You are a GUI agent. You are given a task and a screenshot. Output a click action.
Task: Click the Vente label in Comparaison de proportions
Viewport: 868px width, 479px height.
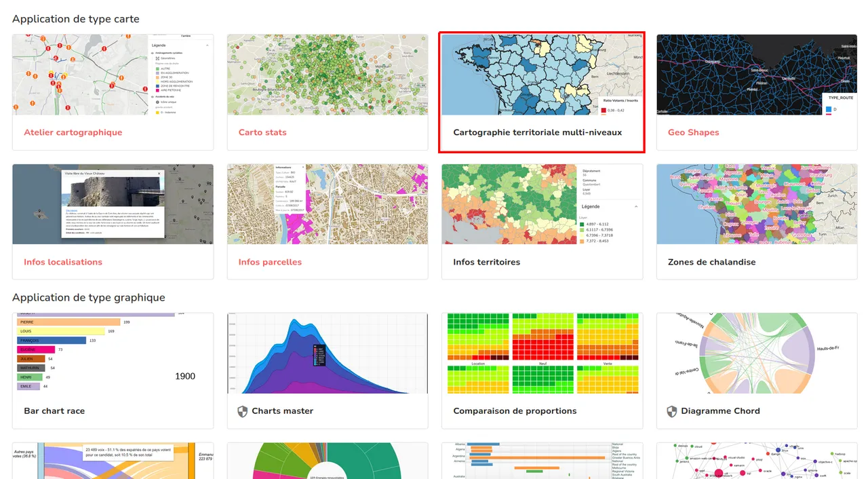click(608, 364)
